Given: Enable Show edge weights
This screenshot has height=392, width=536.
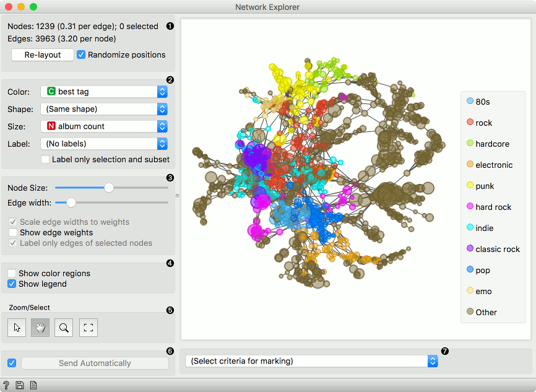Looking at the screenshot, I should coord(13,233).
